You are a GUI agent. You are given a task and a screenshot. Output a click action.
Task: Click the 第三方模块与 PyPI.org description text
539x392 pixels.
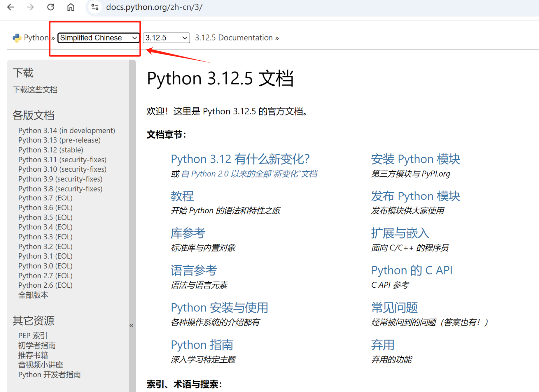tap(410, 174)
